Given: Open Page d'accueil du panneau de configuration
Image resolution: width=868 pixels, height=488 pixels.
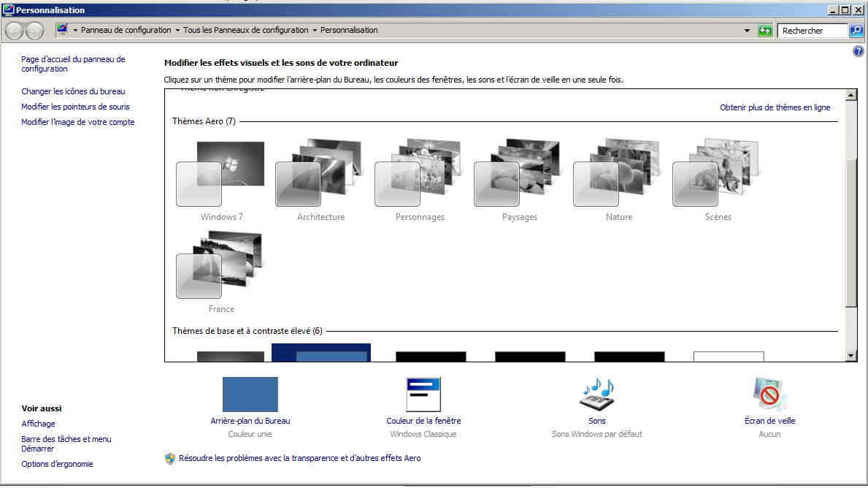Looking at the screenshot, I should 73,64.
